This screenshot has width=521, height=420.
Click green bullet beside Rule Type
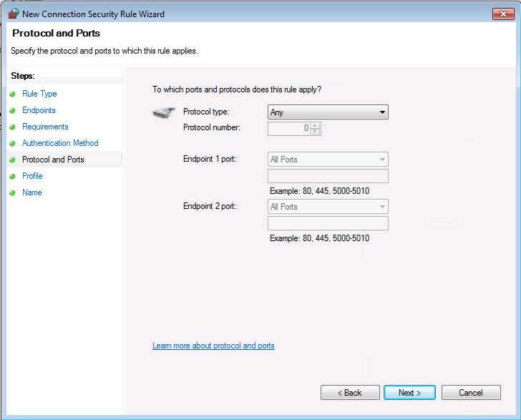click(13, 94)
